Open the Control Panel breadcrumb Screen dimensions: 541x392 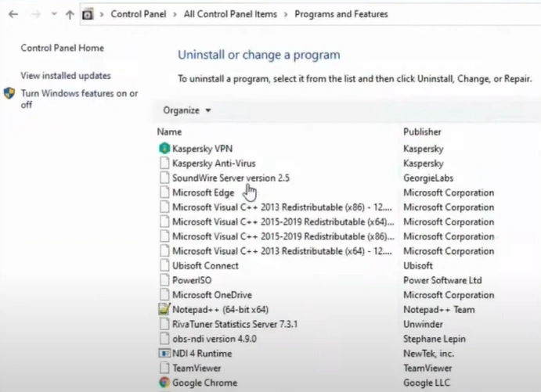point(139,14)
